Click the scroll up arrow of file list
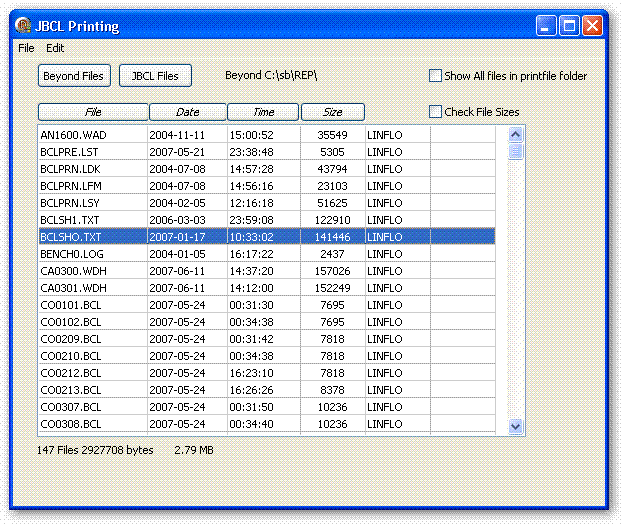Image resolution: width=623 pixels, height=524 pixels. coord(516,134)
